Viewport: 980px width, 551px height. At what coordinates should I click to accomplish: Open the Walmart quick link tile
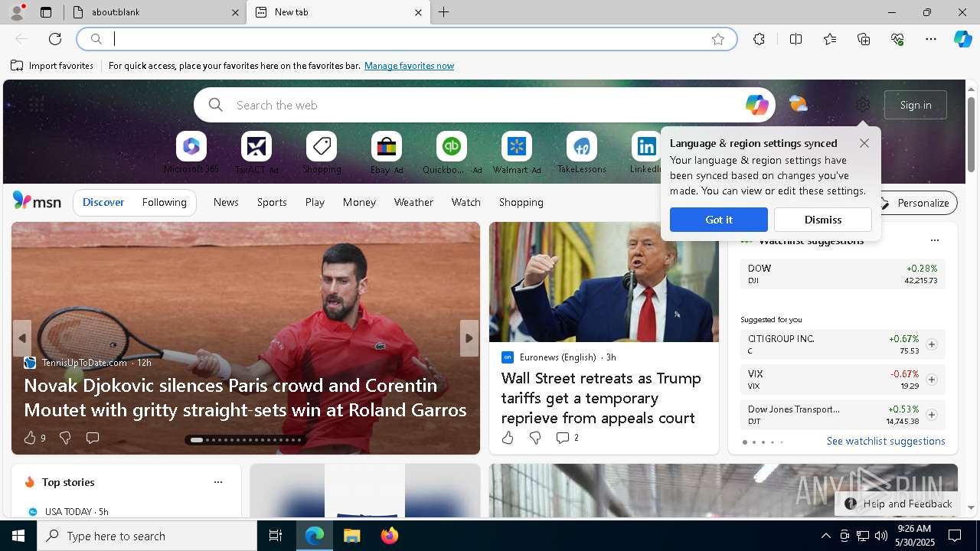[517, 152]
